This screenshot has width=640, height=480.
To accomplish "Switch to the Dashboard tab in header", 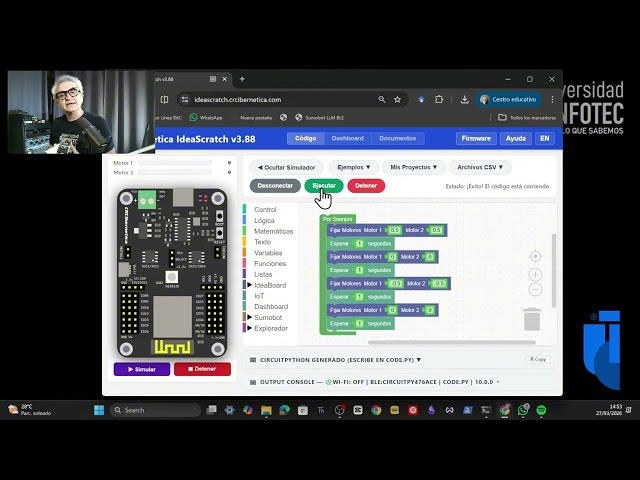I will point(347,138).
